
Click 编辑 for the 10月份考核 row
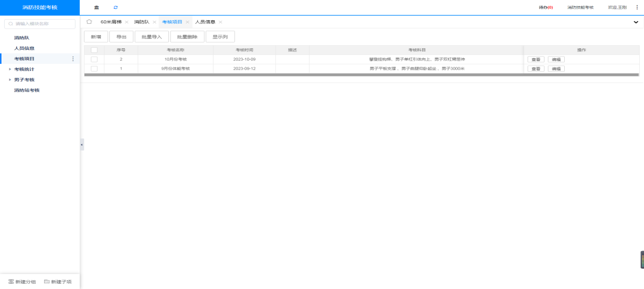pyautogui.click(x=556, y=59)
